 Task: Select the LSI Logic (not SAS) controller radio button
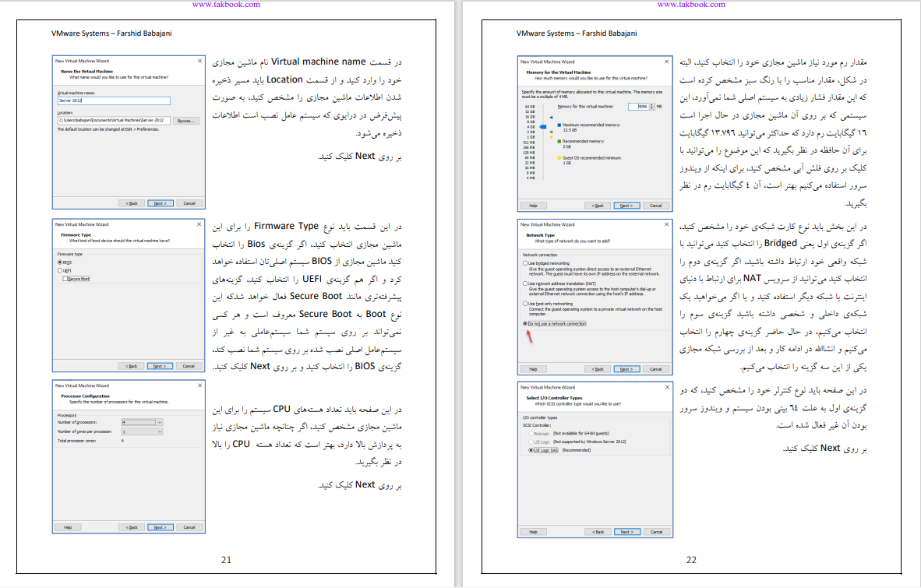(x=531, y=442)
